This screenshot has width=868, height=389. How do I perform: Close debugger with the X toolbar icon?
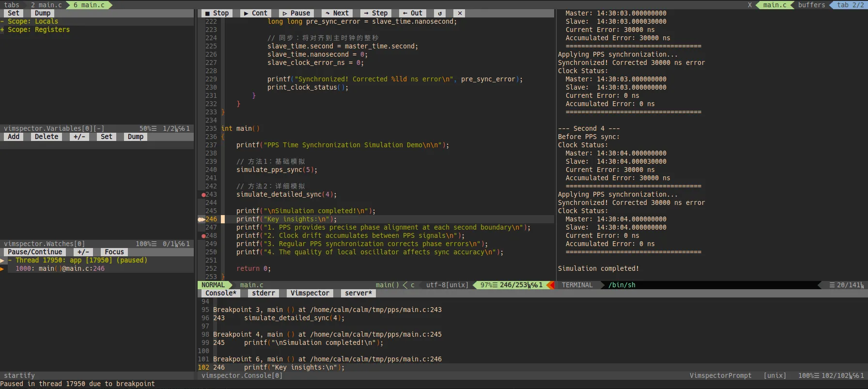(x=460, y=13)
